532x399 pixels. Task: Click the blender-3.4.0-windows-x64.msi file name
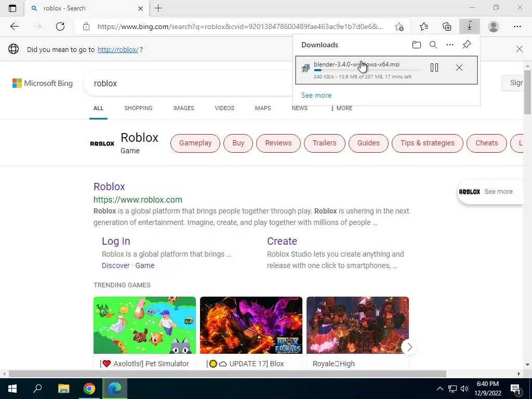(x=356, y=64)
